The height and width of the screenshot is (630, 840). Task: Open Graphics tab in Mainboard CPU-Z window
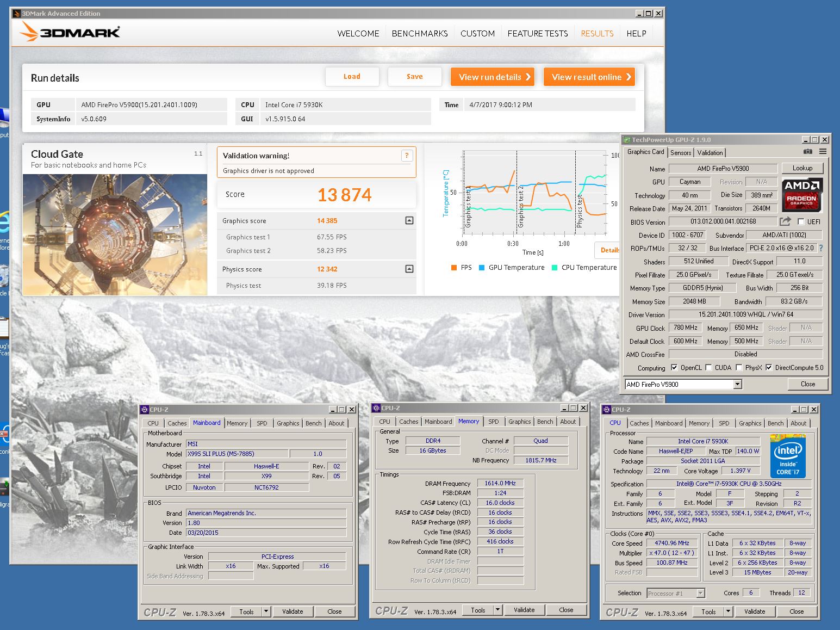(x=288, y=423)
